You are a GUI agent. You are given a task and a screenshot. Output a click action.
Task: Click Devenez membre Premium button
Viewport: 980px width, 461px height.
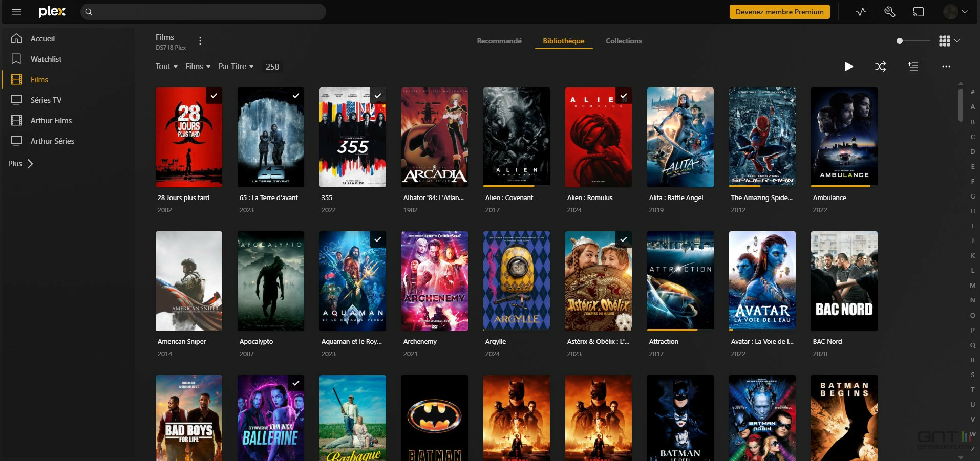click(780, 12)
